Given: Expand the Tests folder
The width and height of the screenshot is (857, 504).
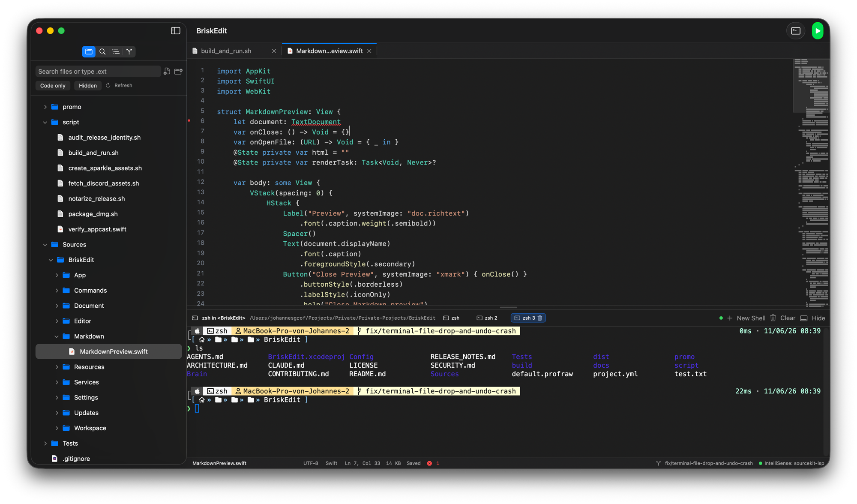Looking at the screenshot, I should pyautogui.click(x=45, y=444).
